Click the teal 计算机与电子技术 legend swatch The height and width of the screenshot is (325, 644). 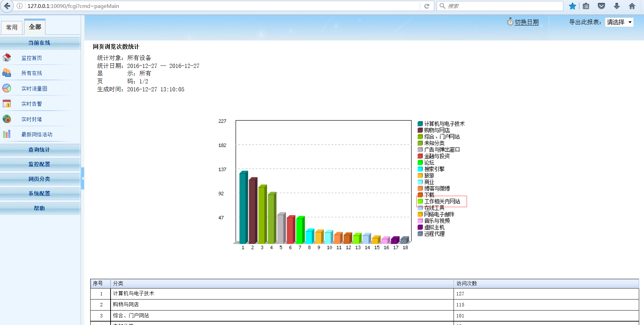click(420, 124)
